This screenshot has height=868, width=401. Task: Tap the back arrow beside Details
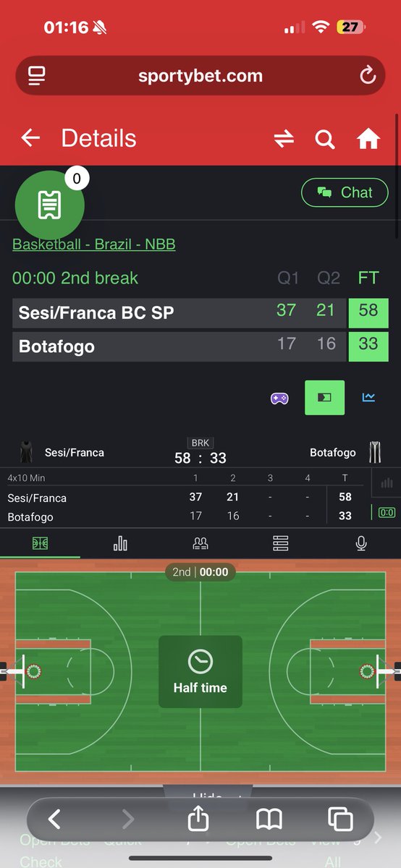tap(30, 138)
